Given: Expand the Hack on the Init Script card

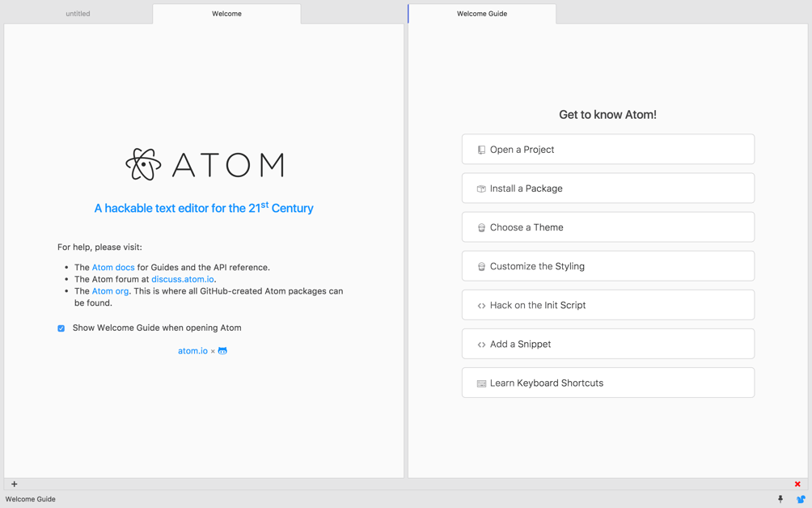Looking at the screenshot, I should pyautogui.click(x=608, y=305).
